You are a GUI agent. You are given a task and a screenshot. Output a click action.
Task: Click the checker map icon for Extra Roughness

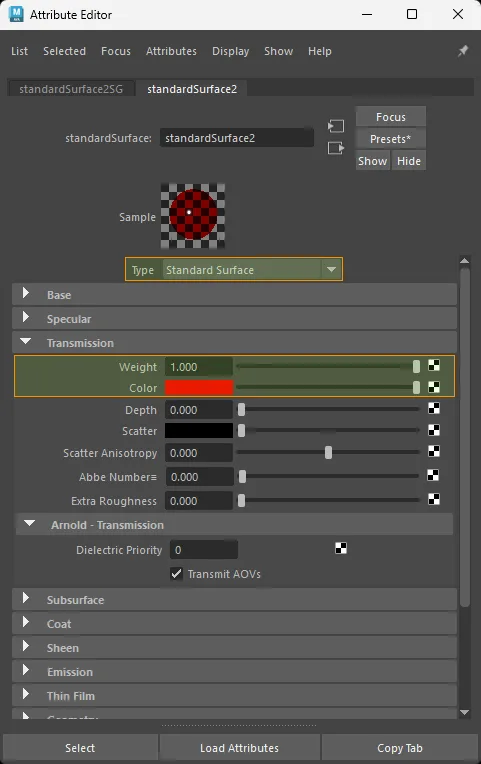434,499
